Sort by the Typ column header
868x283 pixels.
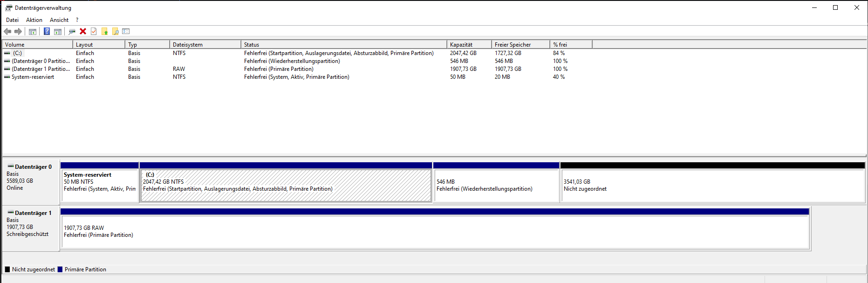click(x=148, y=45)
